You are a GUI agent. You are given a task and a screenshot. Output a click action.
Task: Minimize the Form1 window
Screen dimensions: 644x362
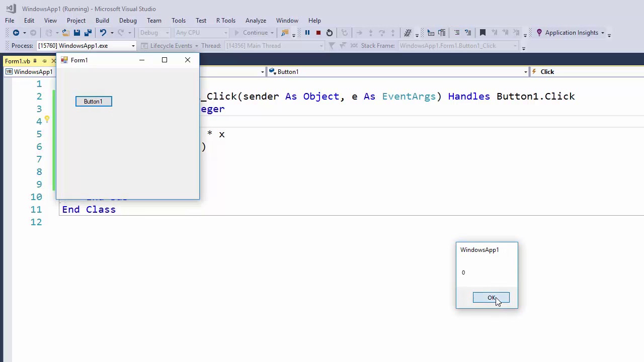tap(142, 60)
